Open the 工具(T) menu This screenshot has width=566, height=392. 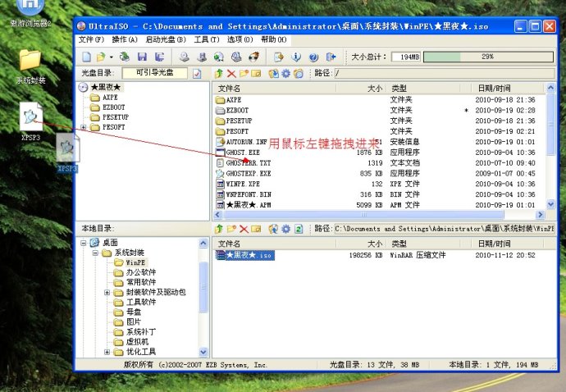(x=207, y=39)
